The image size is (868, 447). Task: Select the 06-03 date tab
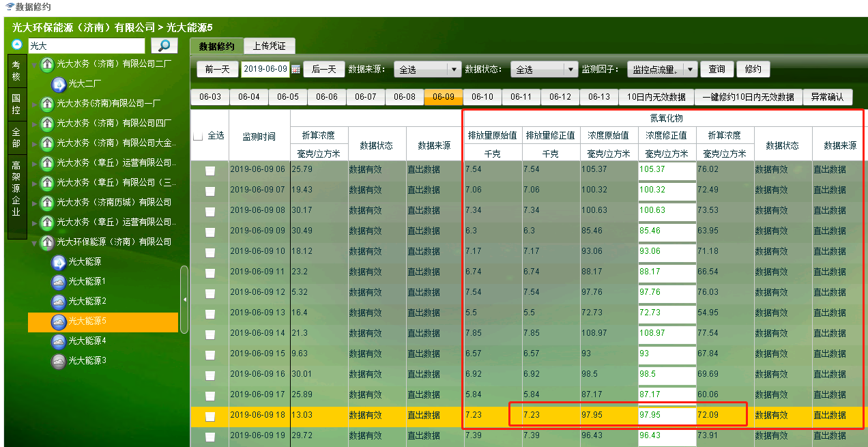point(210,97)
